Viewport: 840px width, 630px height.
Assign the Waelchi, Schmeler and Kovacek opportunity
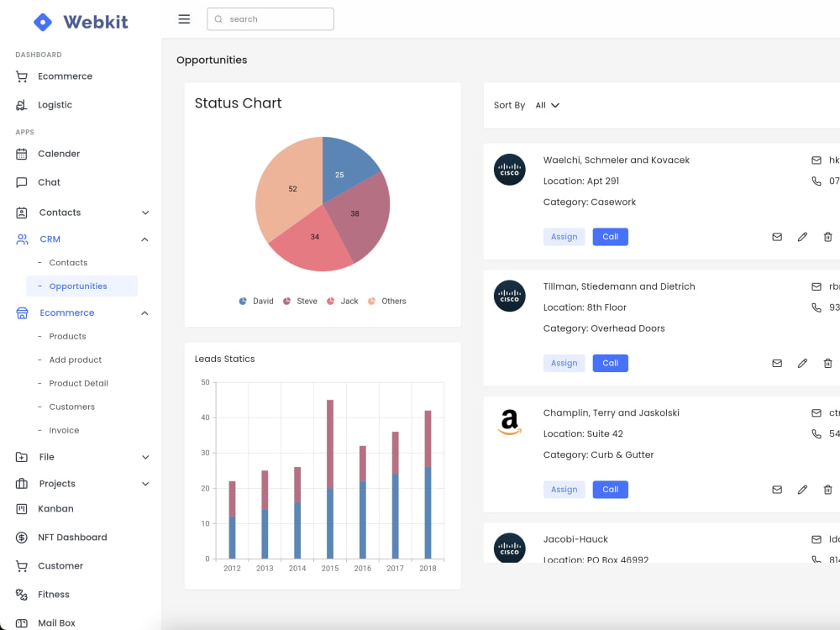coord(564,237)
